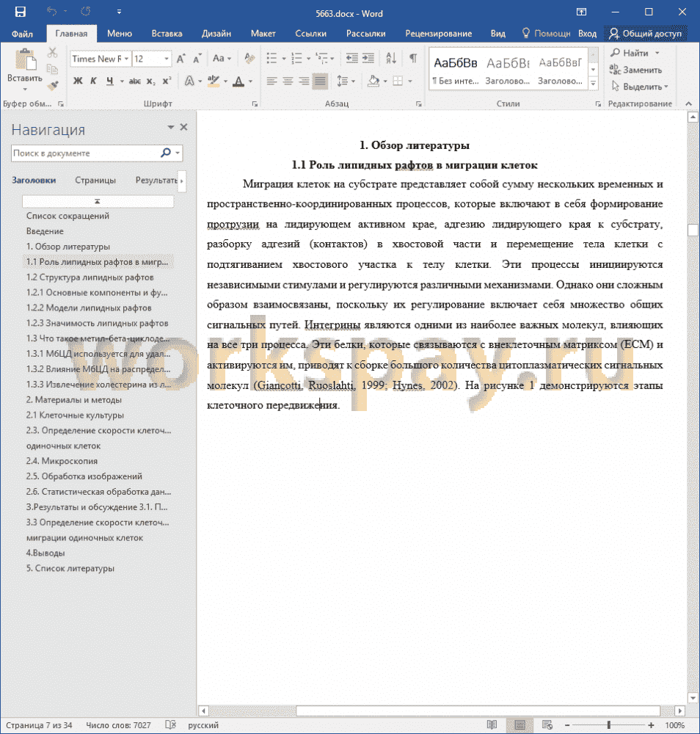Open the bullet list dropdown arrow
700x734 pixels.
283,59
